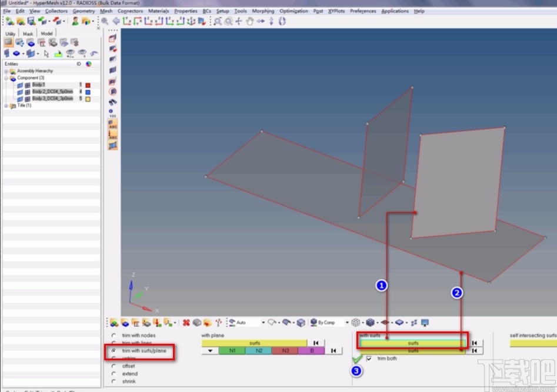Image resolution: width=557 pixels, height=392 pixels.
Task: Click the rotate crosshair icon in view toolbar
Action: coord(239,21)
